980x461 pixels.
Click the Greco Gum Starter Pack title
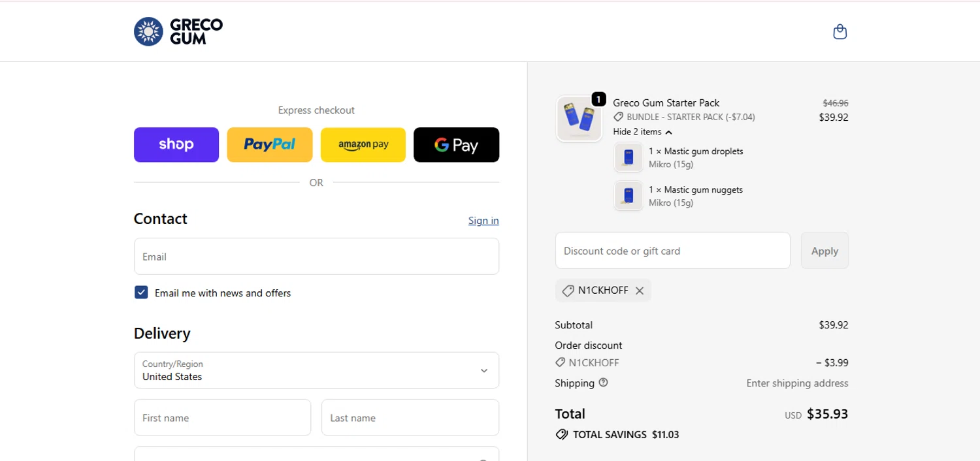pyautogui.click(x=666, y=103)
